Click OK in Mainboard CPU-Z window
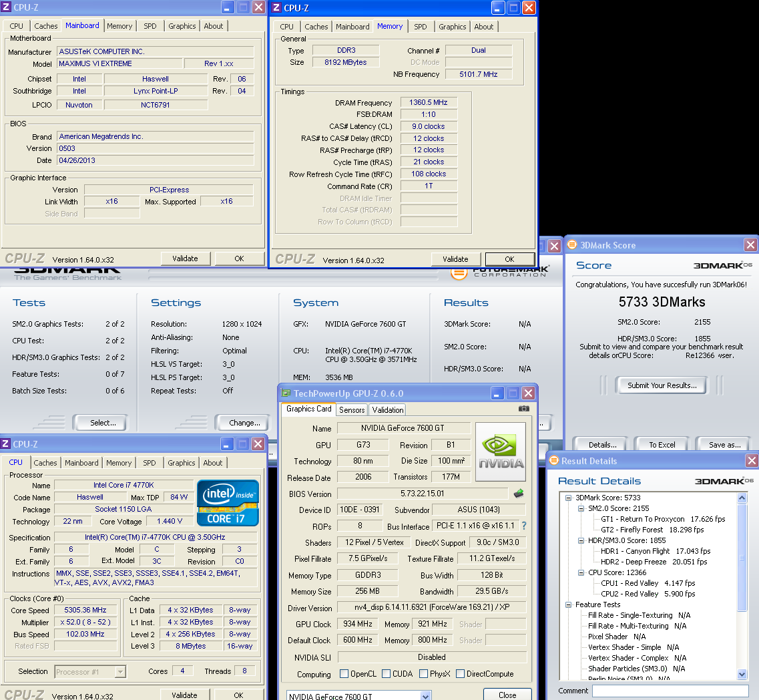The width and height of the screenshot is (759, 700). pyautogui.click(x=239, y=258)
